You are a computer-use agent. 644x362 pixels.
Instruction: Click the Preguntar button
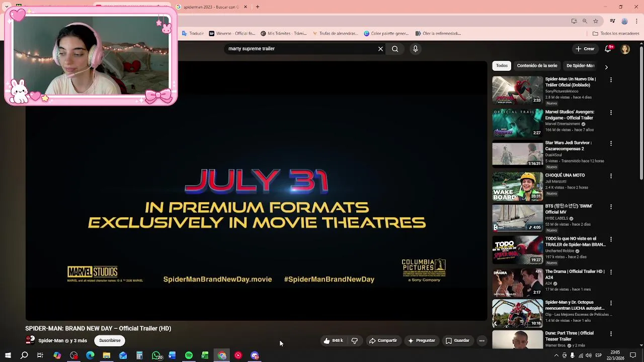click(x=421, y=340)
